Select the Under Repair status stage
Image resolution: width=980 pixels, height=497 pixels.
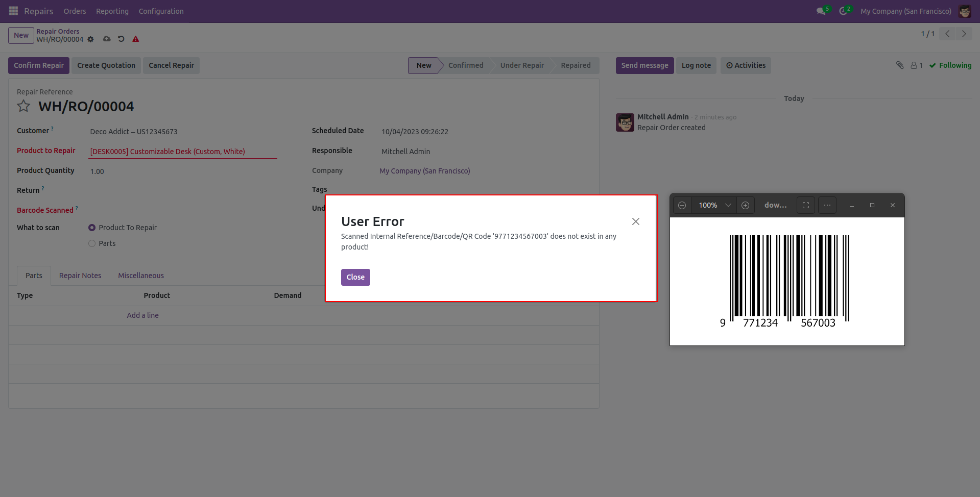coord(522,65)
